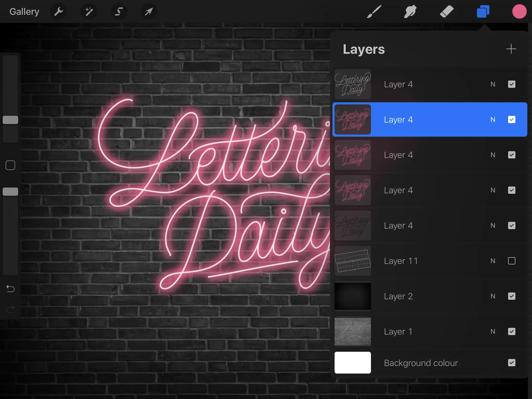Navigate back to Gallery
The image size is (532, 399).
click(x=24, y=11)
